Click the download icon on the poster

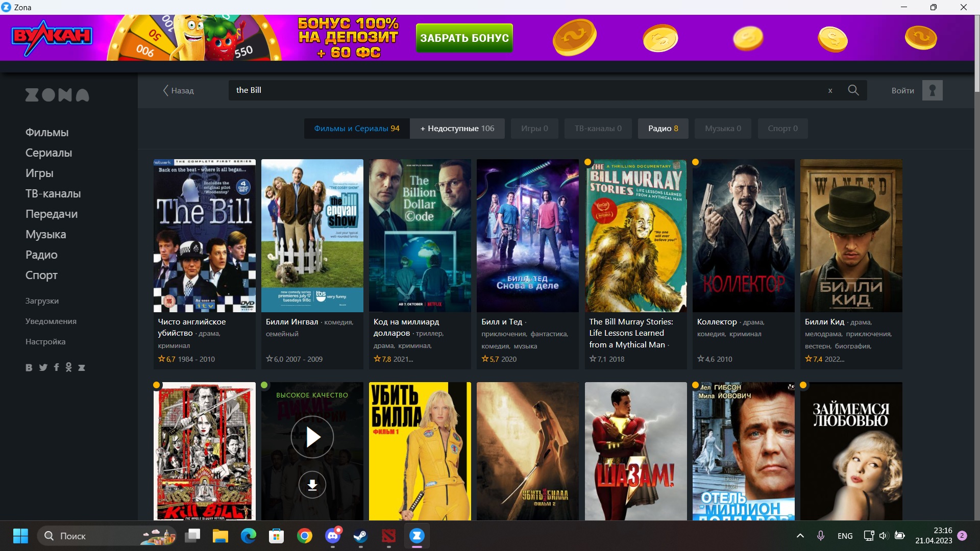(x=312, y=485)
